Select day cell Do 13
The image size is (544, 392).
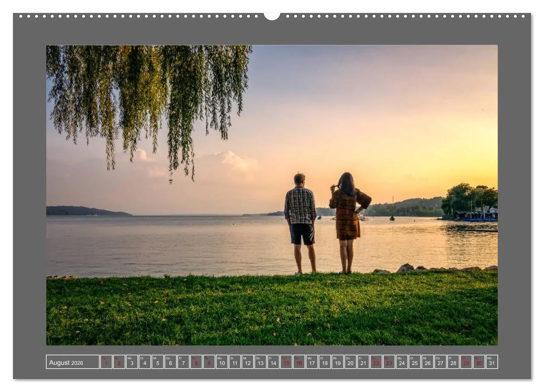pos(261,362)
